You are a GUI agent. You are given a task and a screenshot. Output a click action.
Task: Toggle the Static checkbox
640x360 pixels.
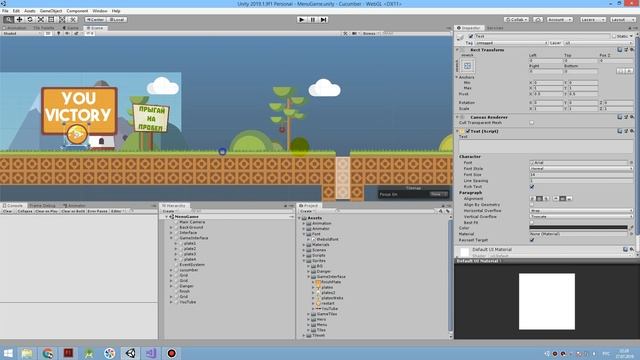614,36
